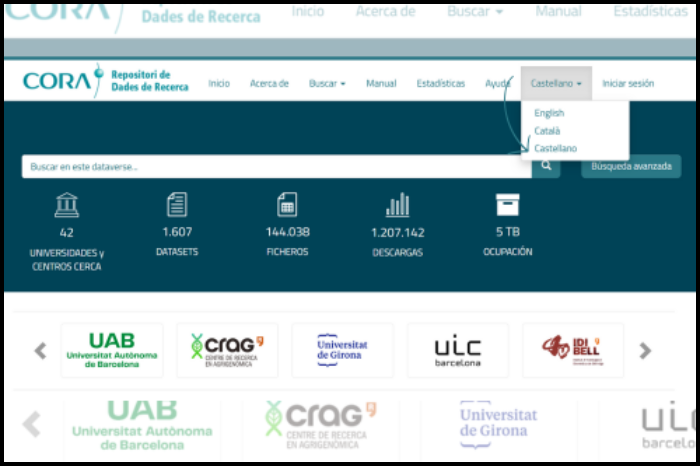Open the Estadísticas page
Image resolution: width=700 pixels, height=466 pixels.
coord(440,84)
